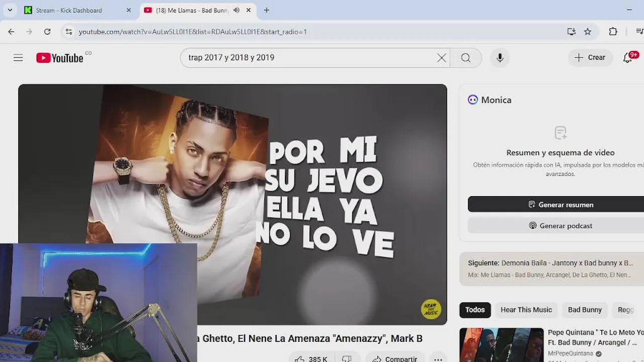Open the YouTube hamburger guide menu
The height and width of the screenshot is (362, 644).
coord(18,58)
